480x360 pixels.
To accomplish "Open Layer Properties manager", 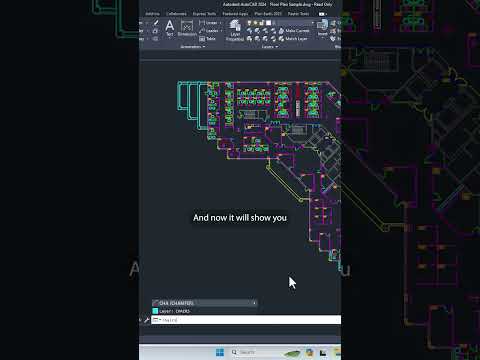I will pyautogui.click(x=235, y=30).
